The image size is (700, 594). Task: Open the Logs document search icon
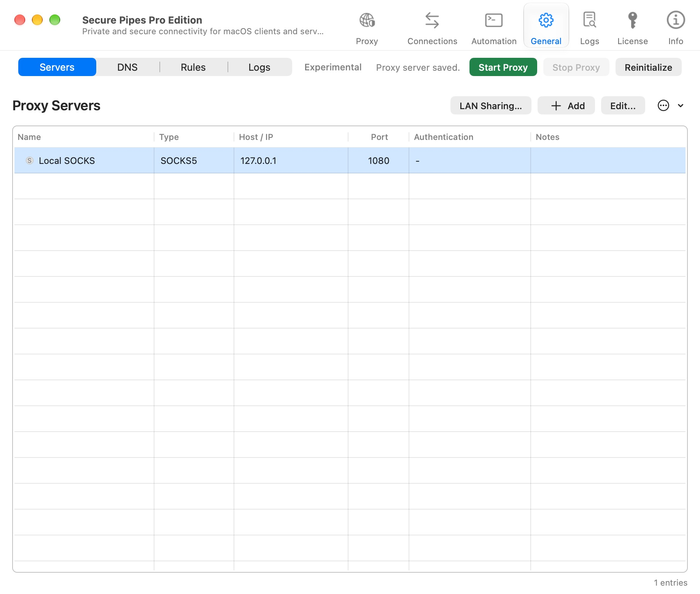(x=590, y=20)
